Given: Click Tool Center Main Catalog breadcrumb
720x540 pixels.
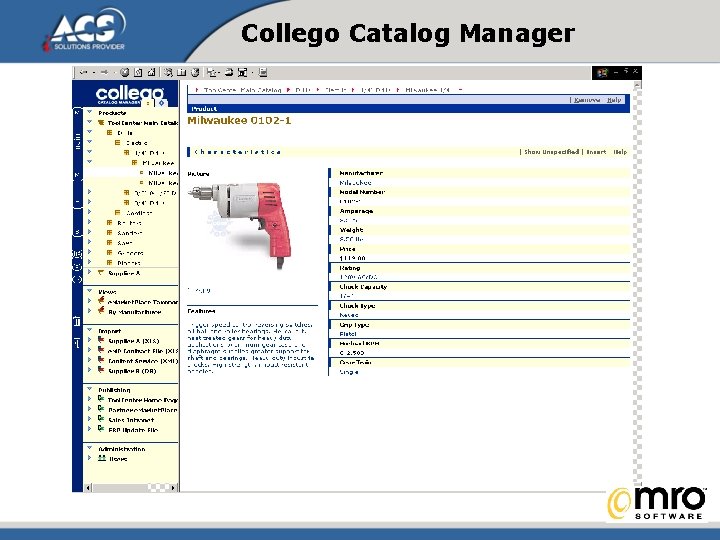Looking at the screenshot, I should tap(242, 90).
